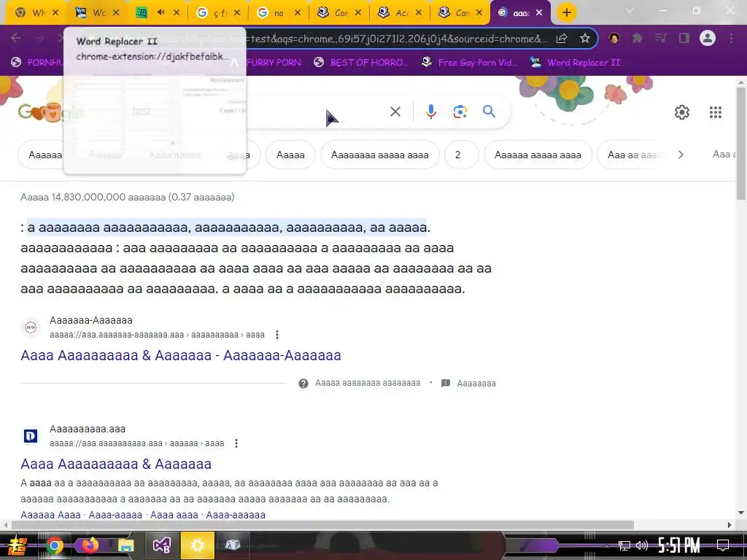Open the Google apps grid

715,112
